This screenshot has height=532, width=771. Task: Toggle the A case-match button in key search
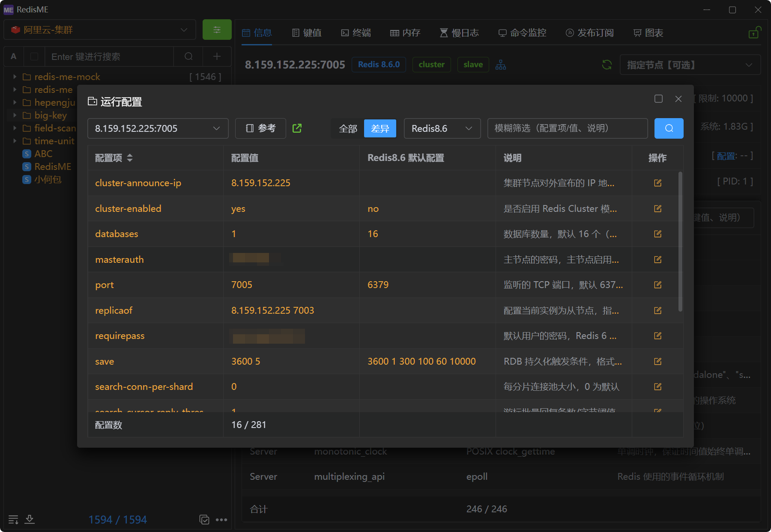[x=14, y=56]
